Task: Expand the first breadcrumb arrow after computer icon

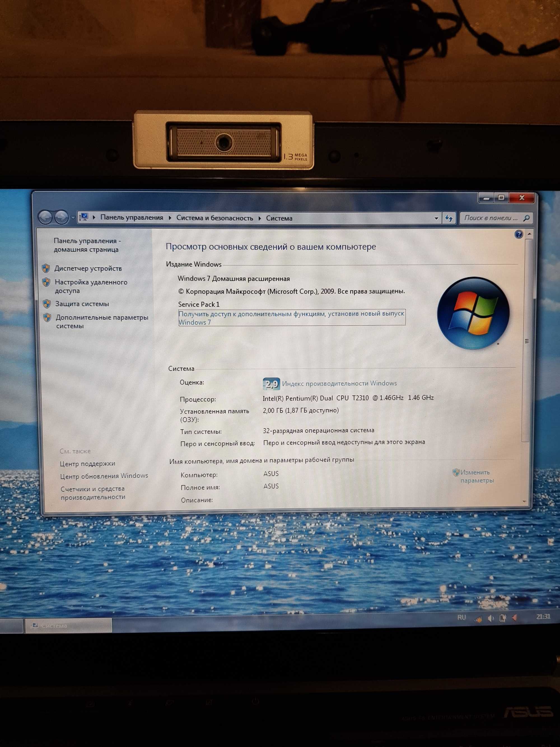Action: [94, 217]
